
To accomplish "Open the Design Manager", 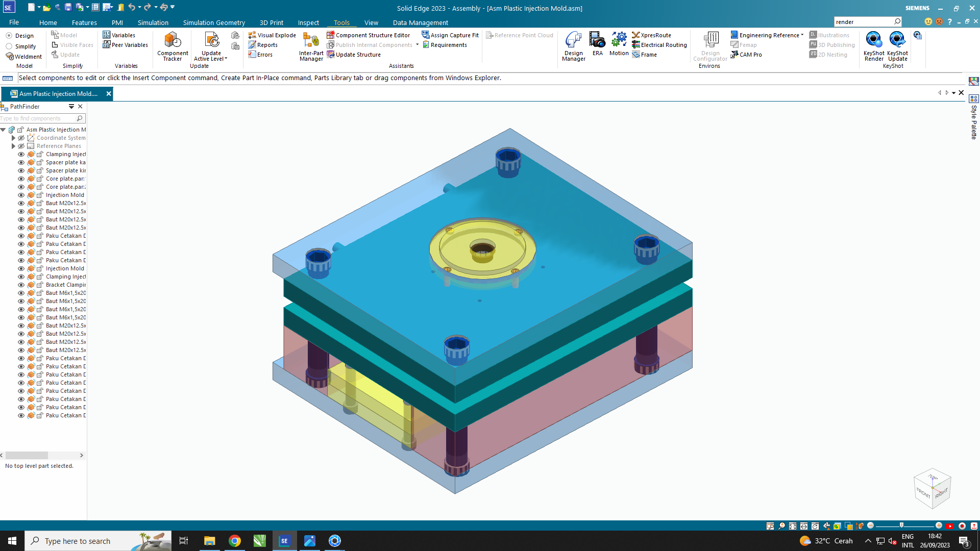I will pos(573,46).
